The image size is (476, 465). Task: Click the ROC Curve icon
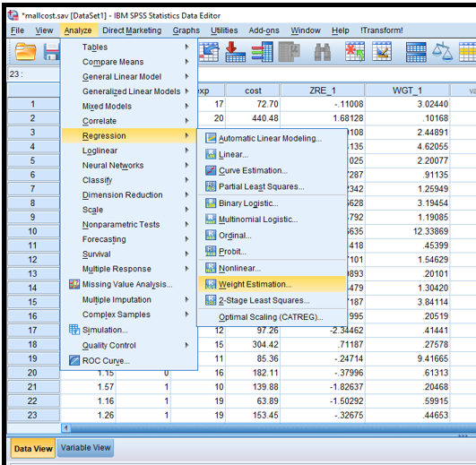click(74, 360)
